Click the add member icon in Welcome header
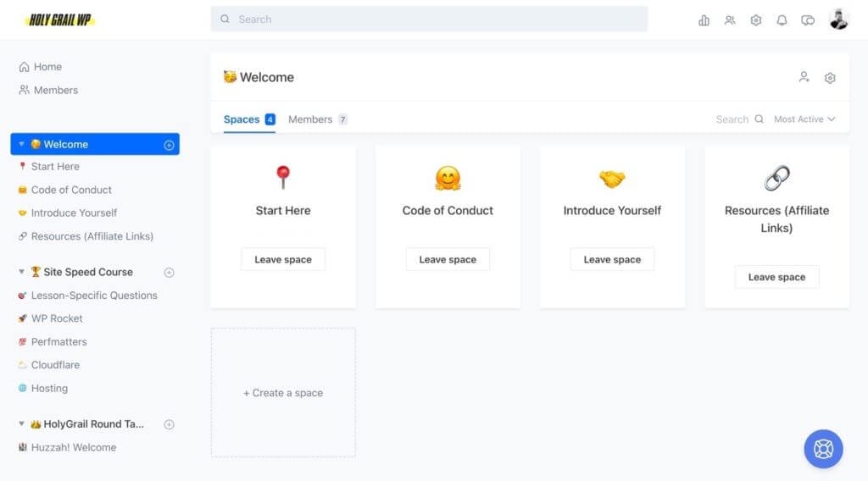Image resolution: width=868 pixels, height=481 pixels. (804, 77)
